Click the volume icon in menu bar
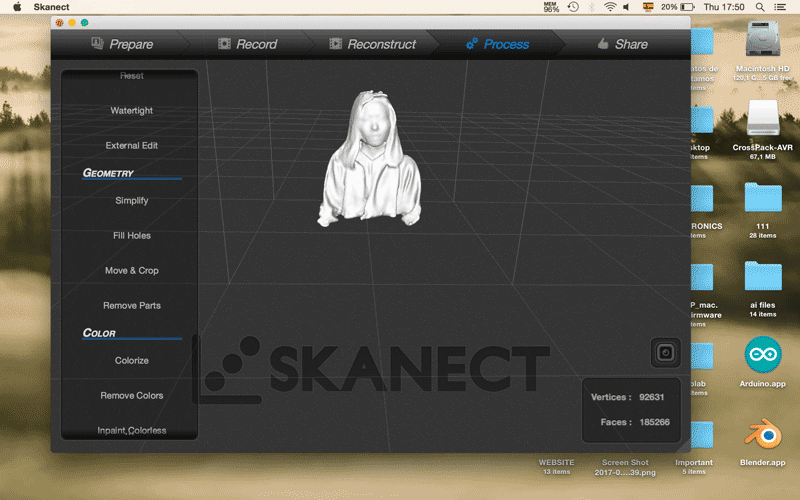 [627, 7]
